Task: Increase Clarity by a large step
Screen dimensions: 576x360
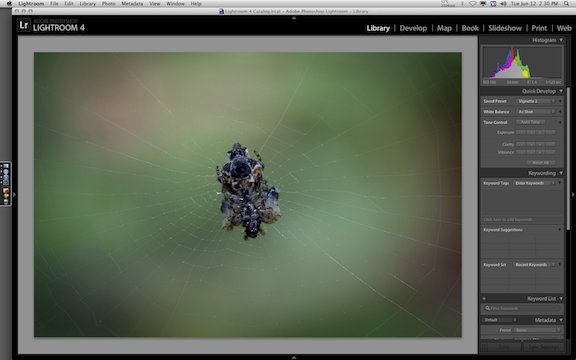Action: pos(550,144)
